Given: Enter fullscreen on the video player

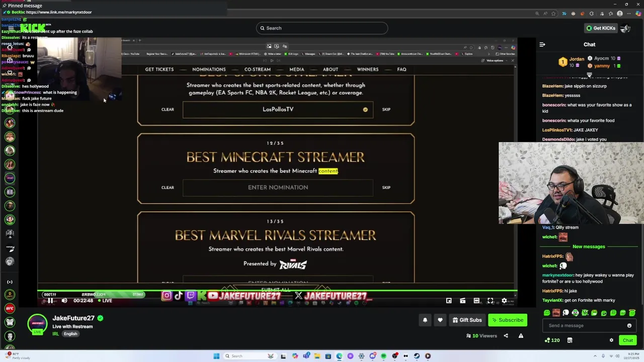Looking at the screenshot, I should (490, 301).
